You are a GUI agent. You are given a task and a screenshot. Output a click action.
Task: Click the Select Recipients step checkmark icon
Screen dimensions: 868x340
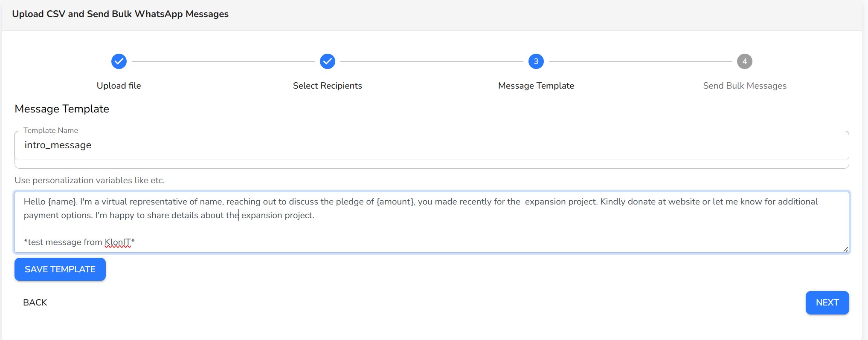327,61
